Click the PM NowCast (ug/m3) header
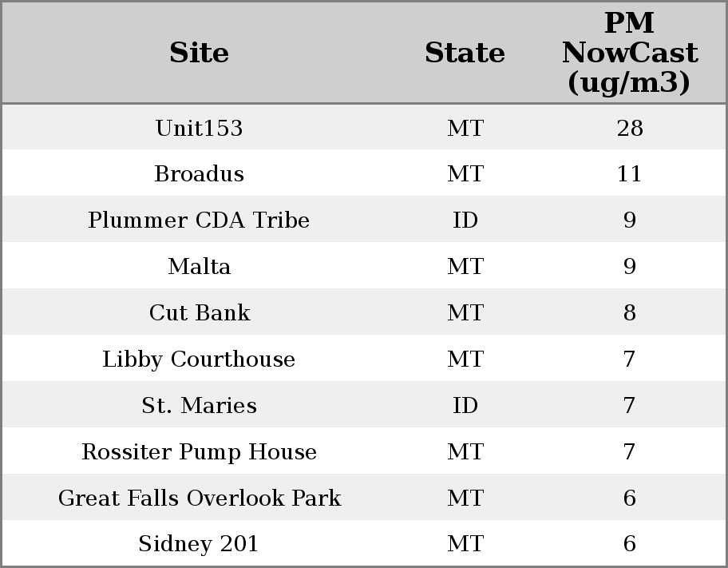The width and height of the screenshot is (728, 568). tap(629, 54)
